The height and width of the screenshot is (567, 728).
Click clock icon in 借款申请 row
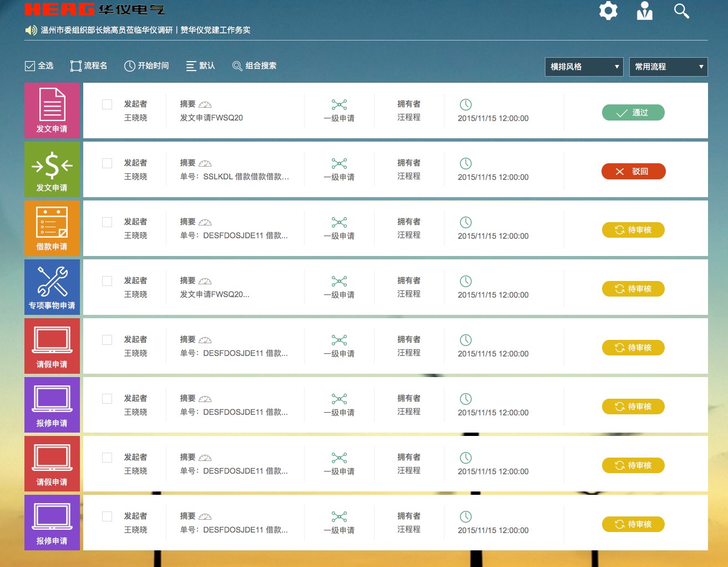466,222
